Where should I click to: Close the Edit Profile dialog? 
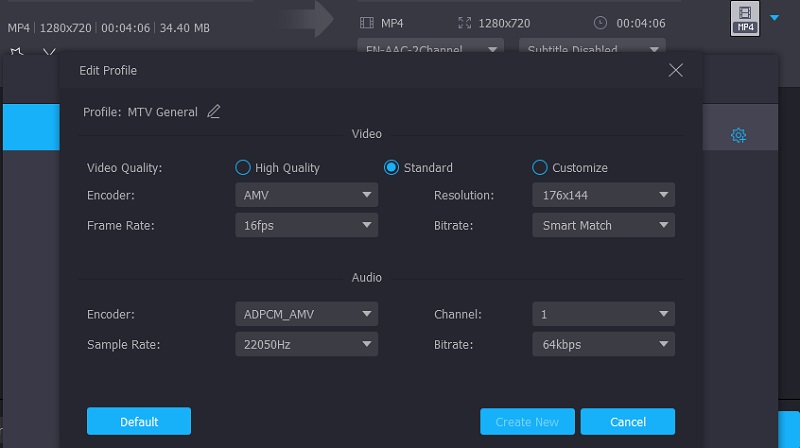(676, 70)
